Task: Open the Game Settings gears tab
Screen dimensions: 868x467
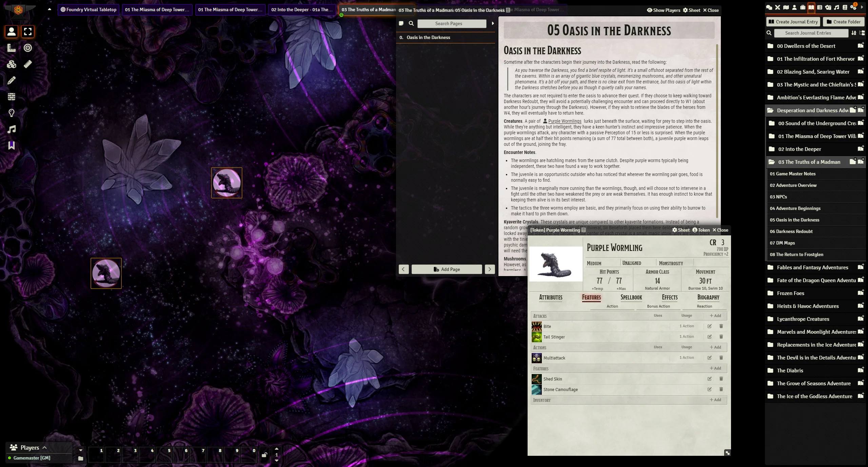Action: 853,7
